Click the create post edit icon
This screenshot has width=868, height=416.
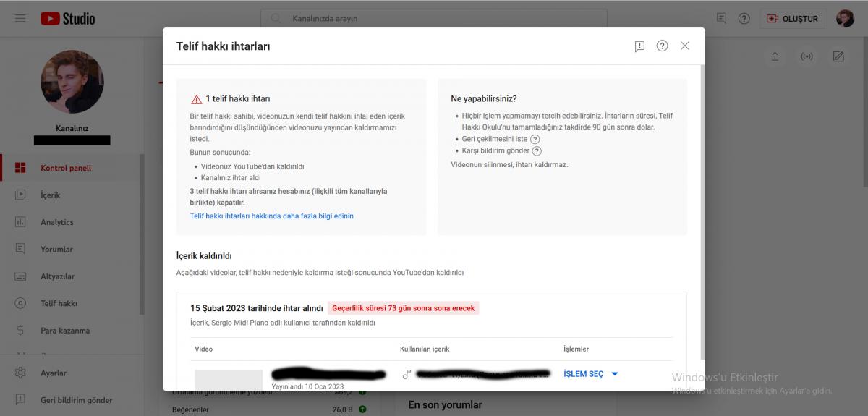838,56
